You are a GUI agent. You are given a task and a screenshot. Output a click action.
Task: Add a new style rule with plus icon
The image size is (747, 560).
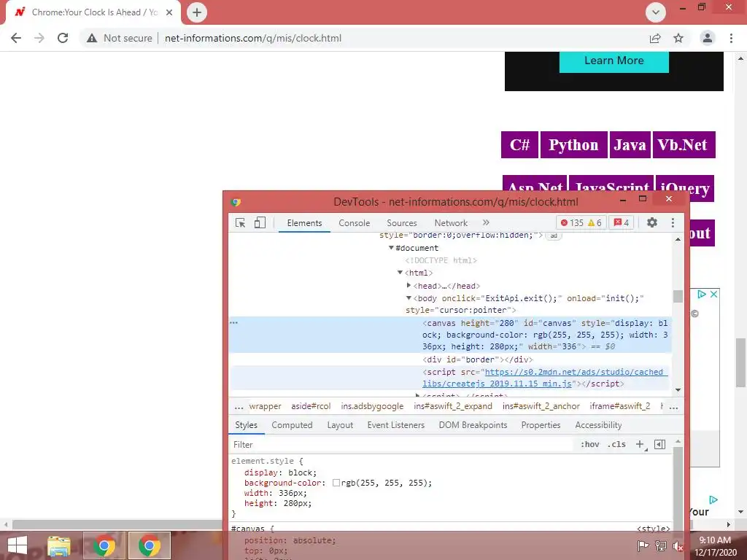tap(640, 444)
